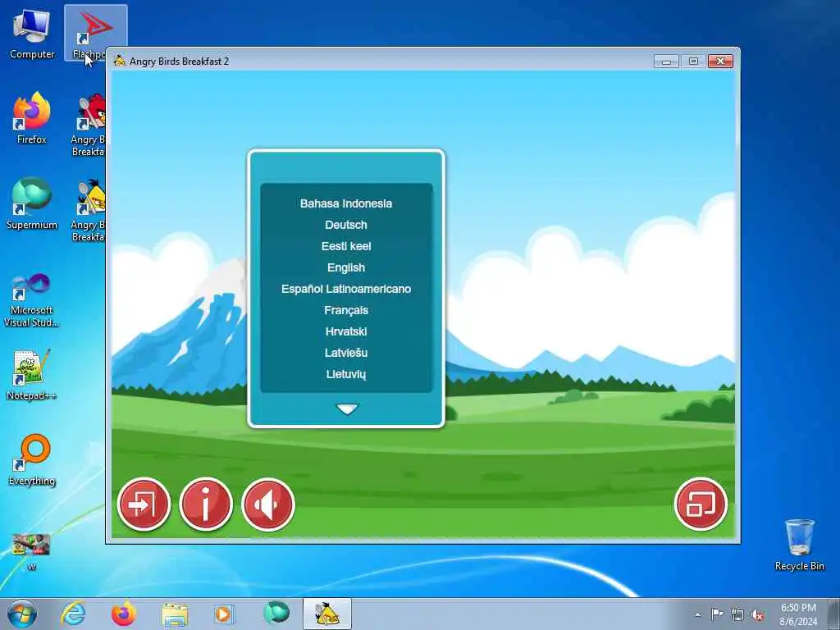840x630 pixels.
Task: Click Angry Birds Breakfast taskbar button
Action: coord(326,614)
